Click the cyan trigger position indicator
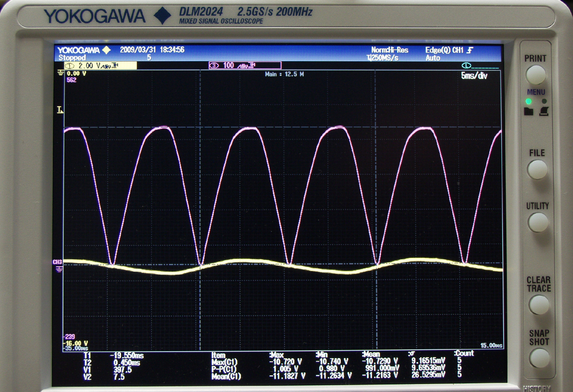Image resolution: width=573 pixels, height=392 pixels. [x=466, y=66]
